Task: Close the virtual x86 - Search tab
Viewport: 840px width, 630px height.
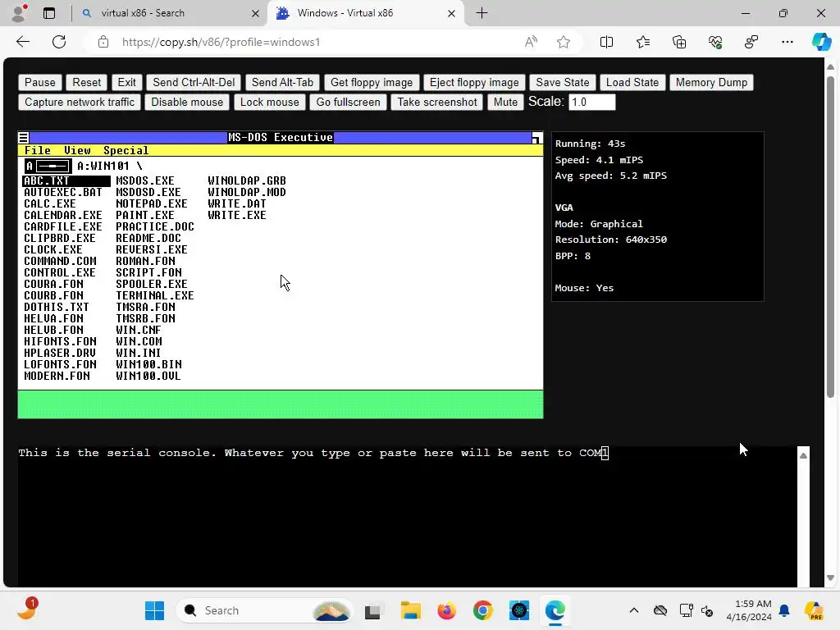Action: click(256, 13)
